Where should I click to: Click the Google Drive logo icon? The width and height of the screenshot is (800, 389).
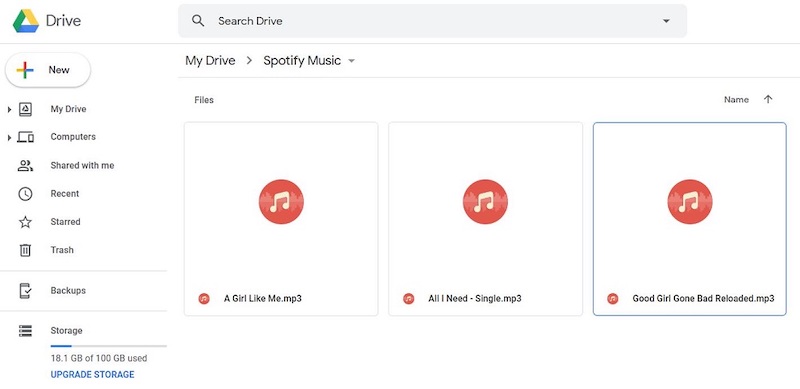pyautogui.click(x=26, y=21)
